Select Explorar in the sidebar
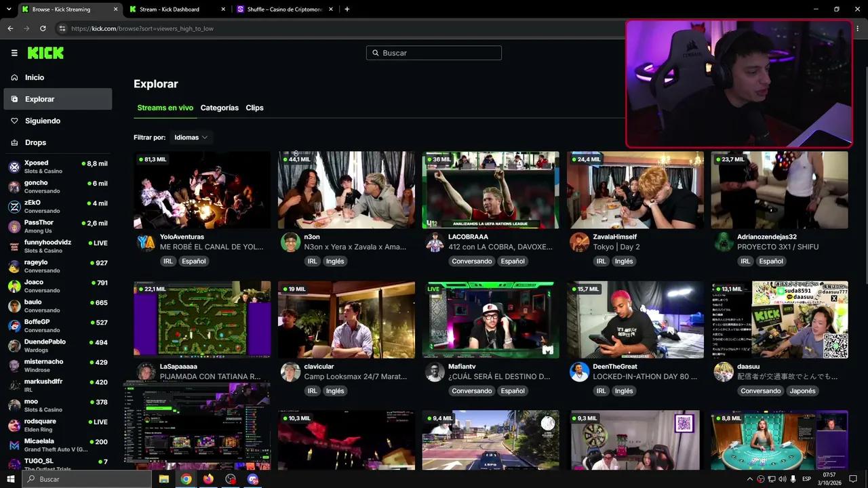This screenshot has height=488, width=868. [x=58, y=99]
